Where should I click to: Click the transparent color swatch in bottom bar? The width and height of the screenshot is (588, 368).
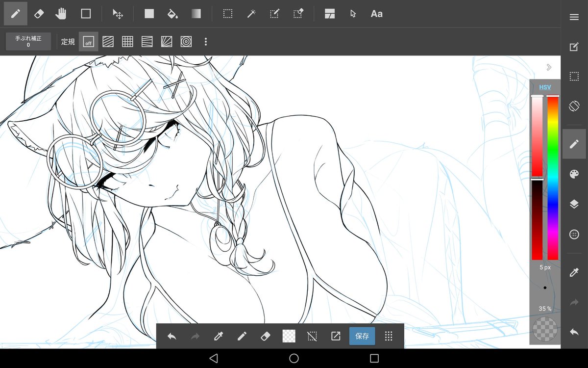tap(289, 336)
